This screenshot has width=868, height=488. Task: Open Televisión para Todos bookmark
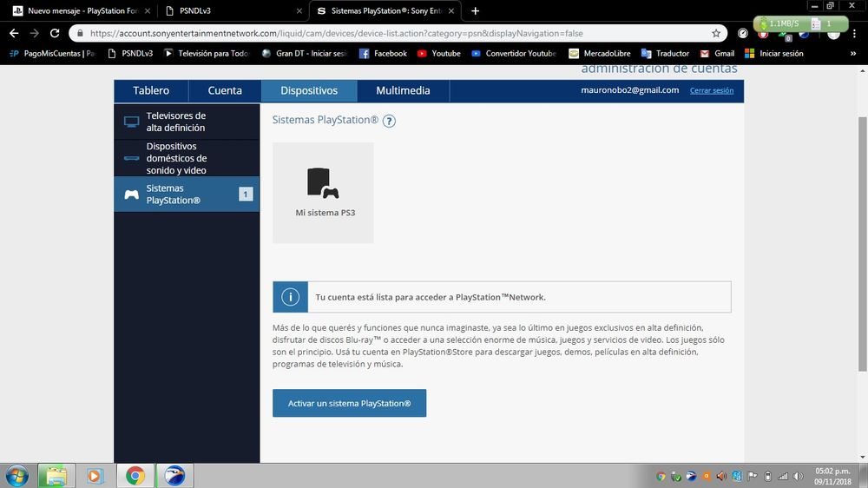click(207, 54)
